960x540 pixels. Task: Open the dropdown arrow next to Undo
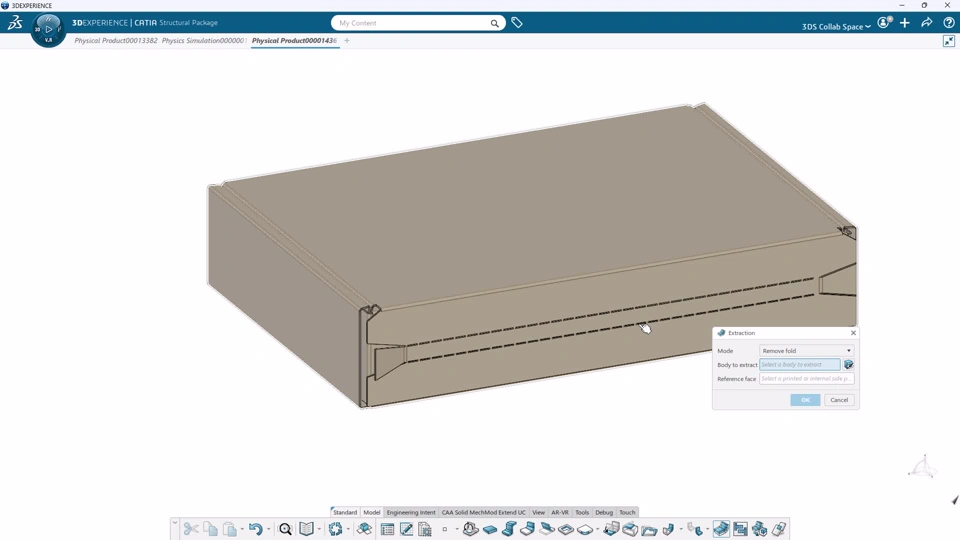269,529
